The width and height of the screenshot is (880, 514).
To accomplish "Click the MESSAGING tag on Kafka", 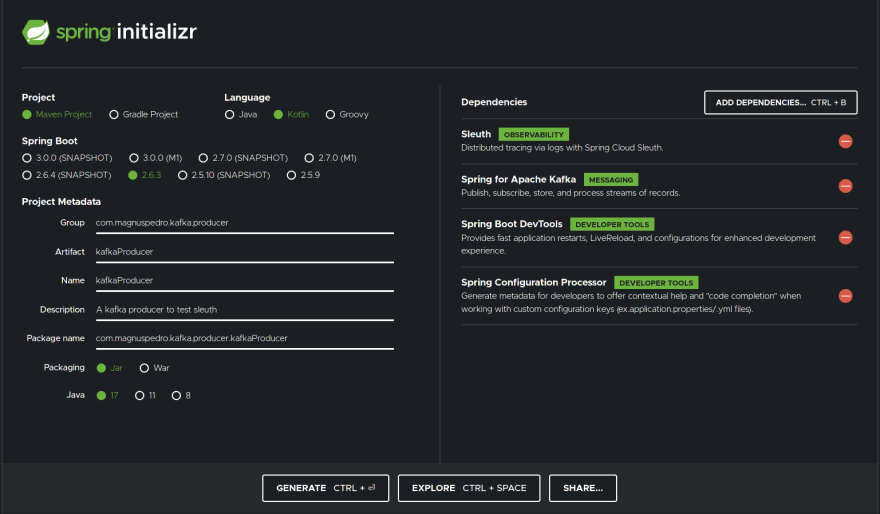I will pyautogui.click(x=611, y=180).
